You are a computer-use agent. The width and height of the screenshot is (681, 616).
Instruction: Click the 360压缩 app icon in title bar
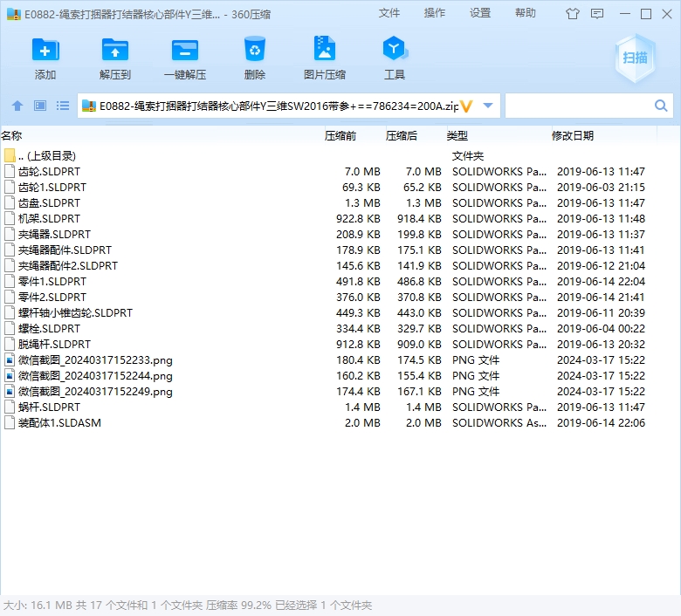click(x=14, y=14)
